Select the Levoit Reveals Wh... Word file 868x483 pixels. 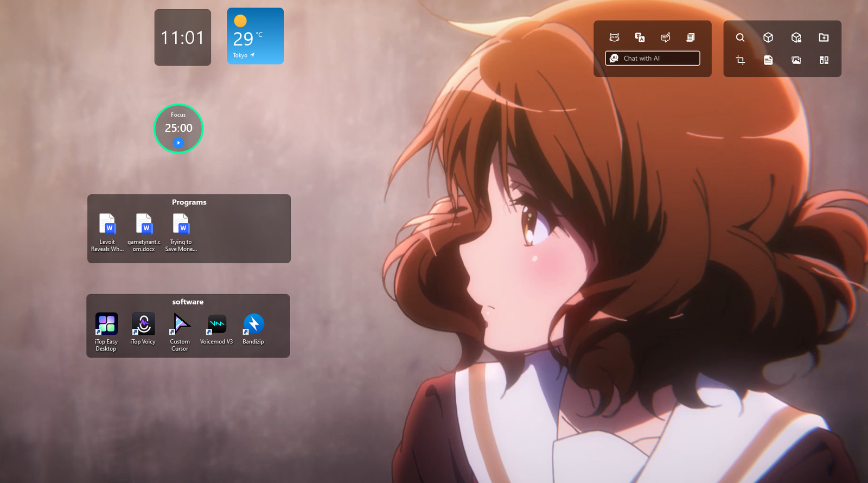pyautogui.click(x=107, y=232)
